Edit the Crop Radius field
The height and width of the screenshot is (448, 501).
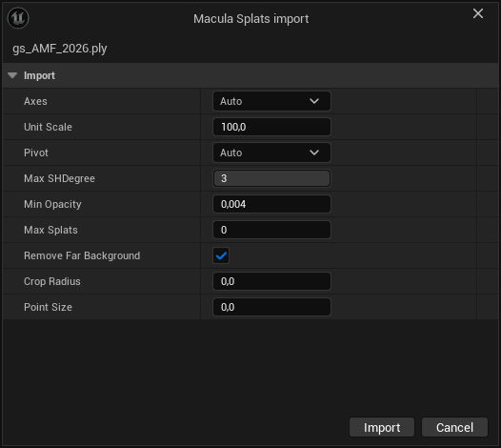(271, 281)
